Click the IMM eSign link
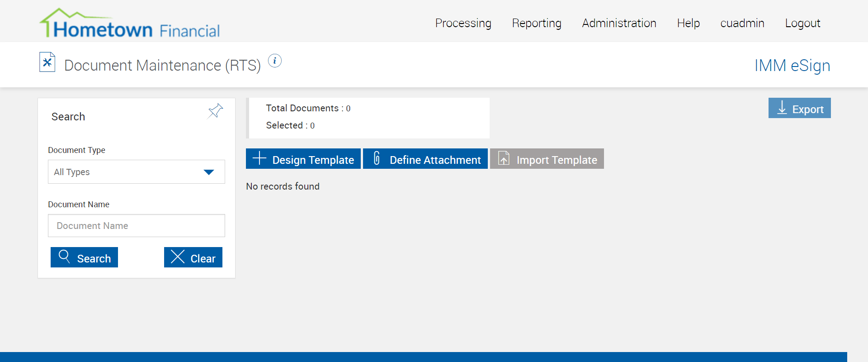This screenshot has width=868, height=362. click(x=792, y=66)
